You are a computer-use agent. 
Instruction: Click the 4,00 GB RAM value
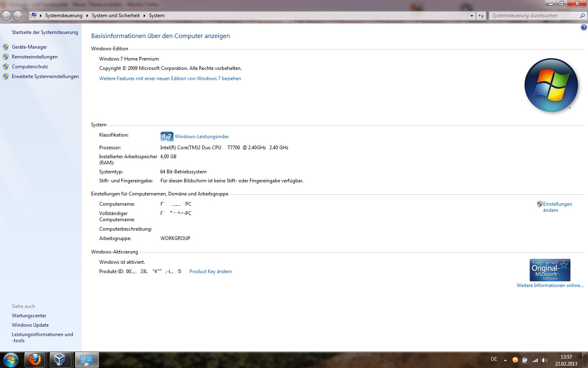coord(168,157)
